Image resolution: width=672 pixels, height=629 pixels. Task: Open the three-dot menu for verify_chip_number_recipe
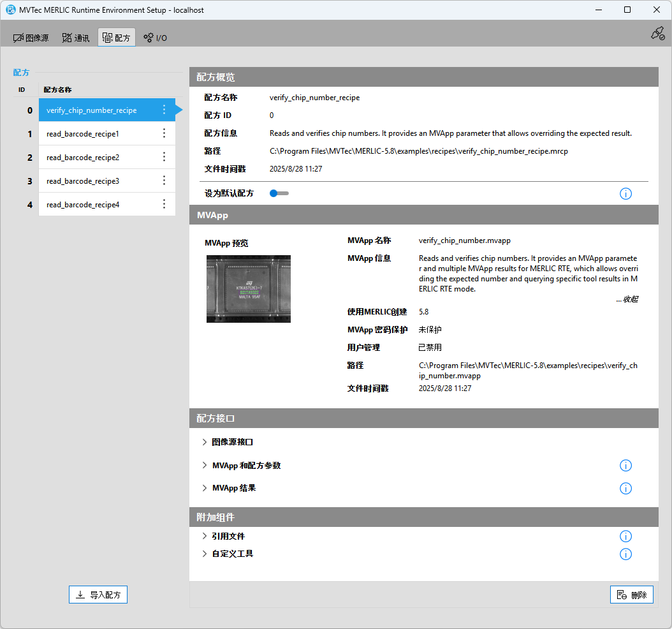click(164, 110)
